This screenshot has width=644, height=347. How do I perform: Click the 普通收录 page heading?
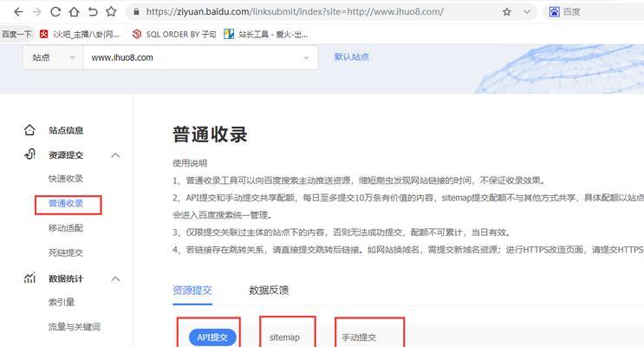click(x=210, y=134)
